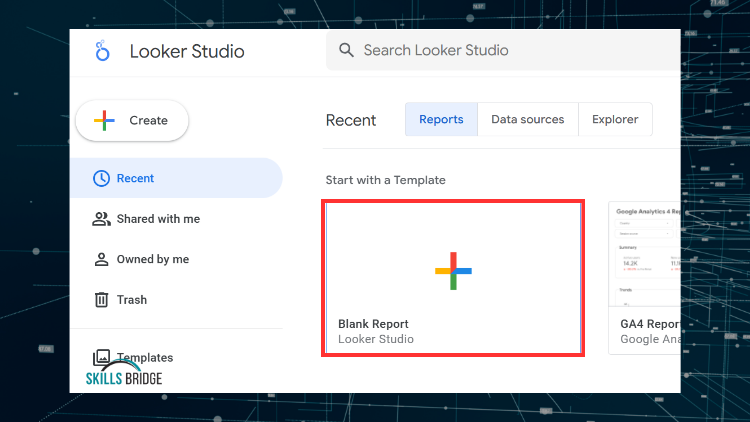Click the Looker Studio title text
The height and width of the screenshot is (422, 750).
pos(187,52)
